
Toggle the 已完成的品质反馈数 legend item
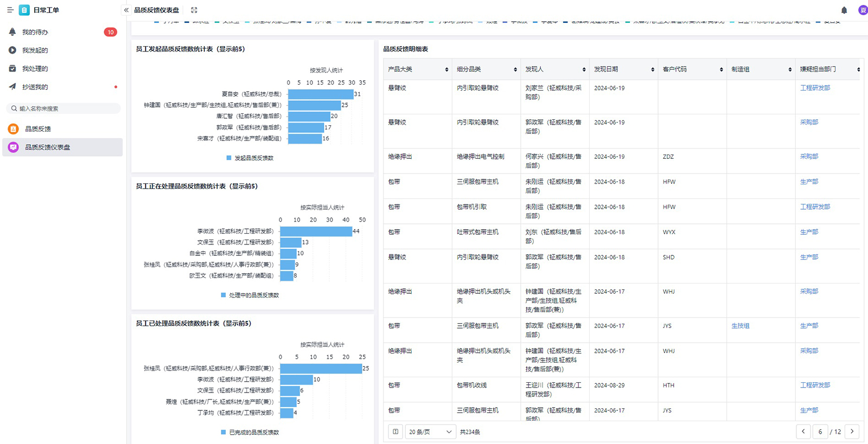coord(250,432)
